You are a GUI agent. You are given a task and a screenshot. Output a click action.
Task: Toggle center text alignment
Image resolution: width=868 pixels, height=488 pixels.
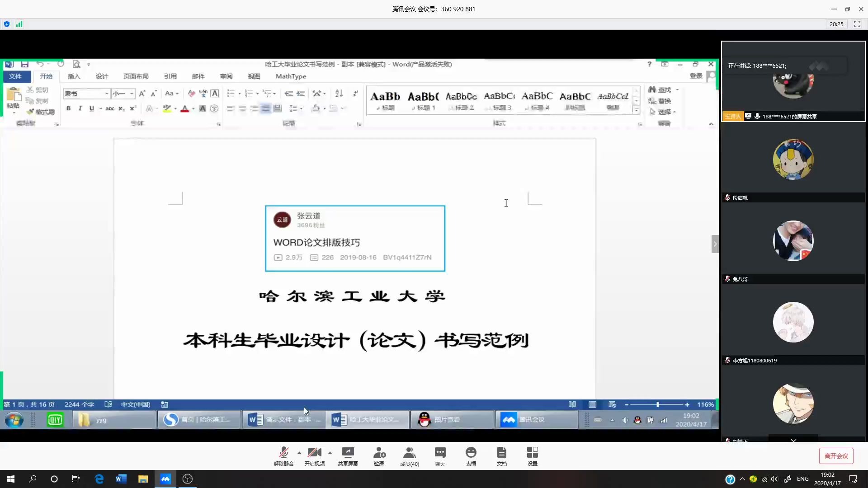tap(242, 108)
